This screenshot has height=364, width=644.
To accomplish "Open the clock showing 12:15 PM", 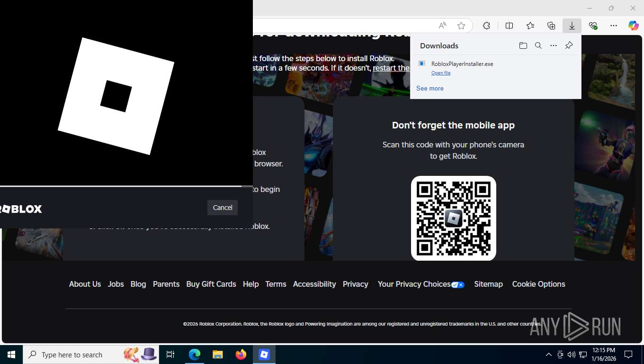I will pos(604,355).
